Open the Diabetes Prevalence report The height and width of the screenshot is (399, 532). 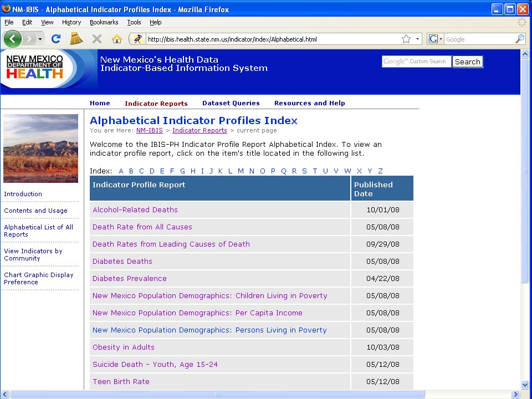130,279
